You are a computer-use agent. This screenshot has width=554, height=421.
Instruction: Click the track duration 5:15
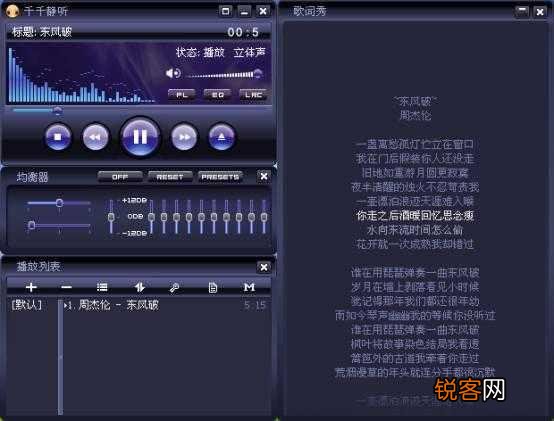pyautogui.click(x=255, y=305)
